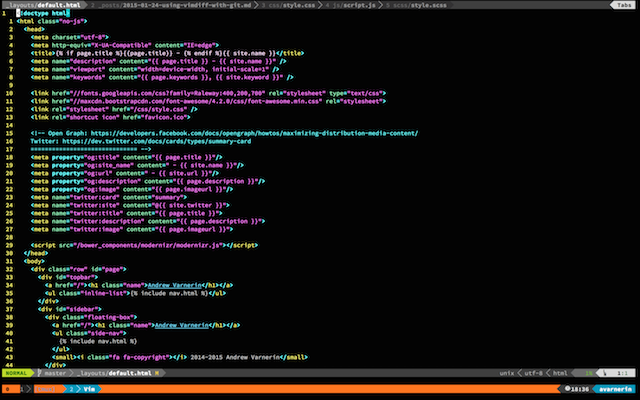Click the title tag line
Screen dimensions: 640x400
point(167,53)
